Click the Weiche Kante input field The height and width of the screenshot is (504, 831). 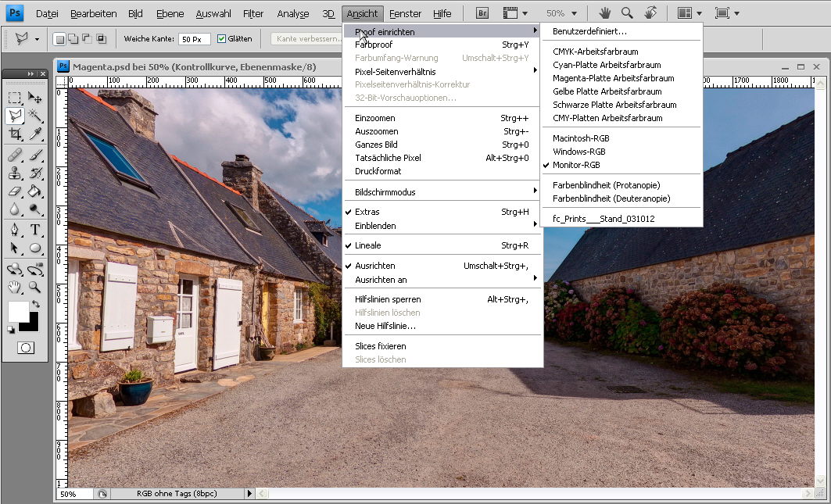point(193,39)
